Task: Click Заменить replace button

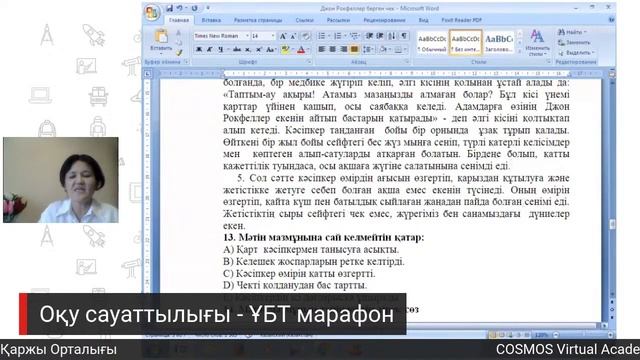Action: click(574, 42)
